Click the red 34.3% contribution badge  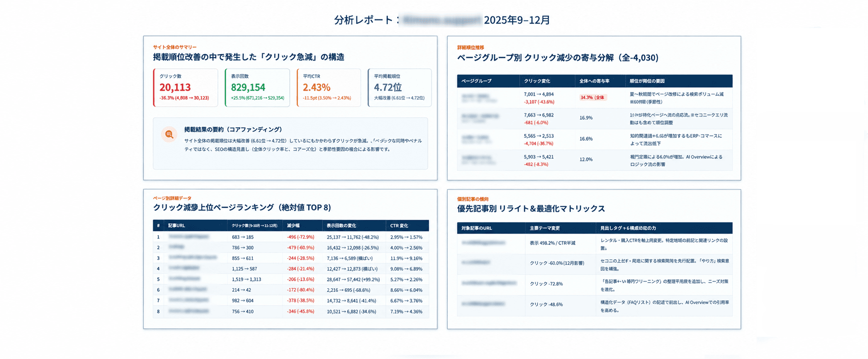pos(592,97)
